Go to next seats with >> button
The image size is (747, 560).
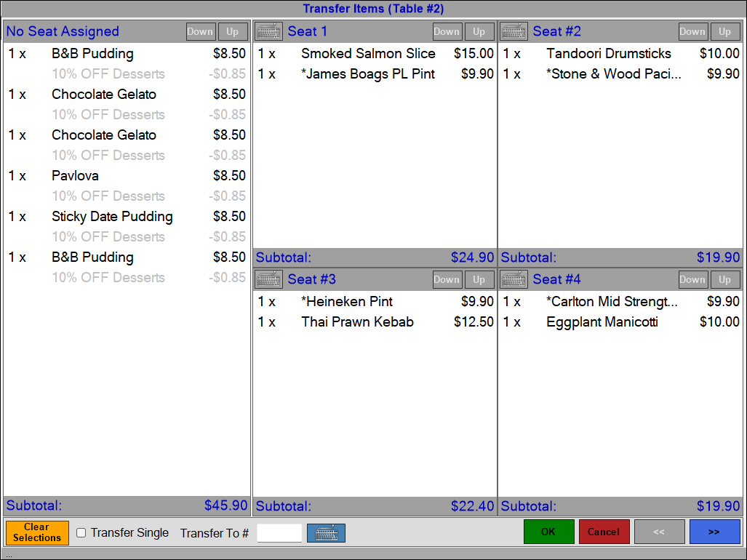pyautogui.click(x=714, y=532)
